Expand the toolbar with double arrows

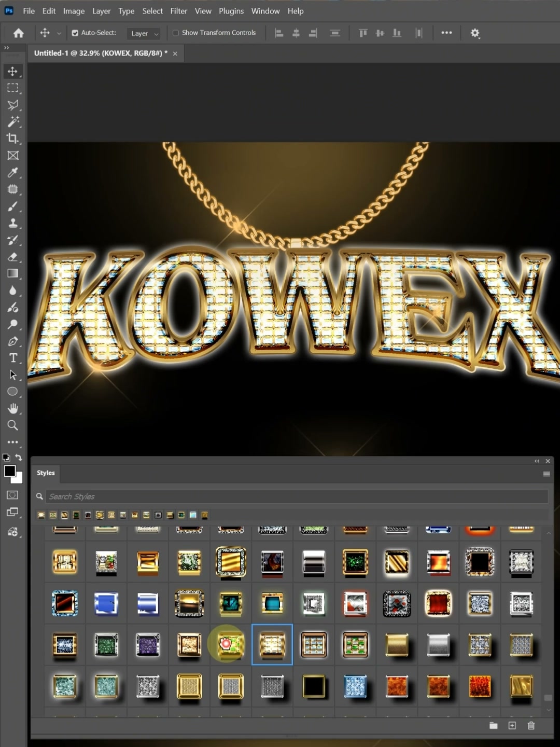7,47
